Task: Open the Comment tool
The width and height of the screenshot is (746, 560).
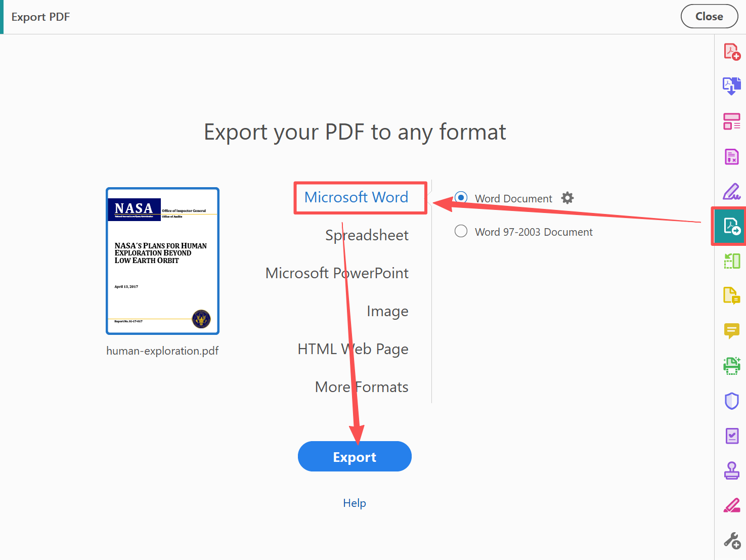Action: [x=731, y=331]
